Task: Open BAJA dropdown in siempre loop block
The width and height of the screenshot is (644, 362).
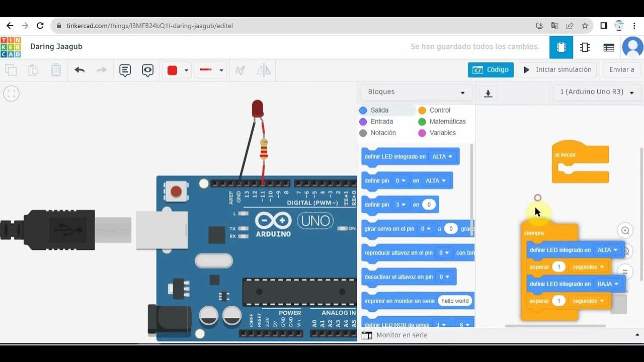Action: (x=608, y=284)
